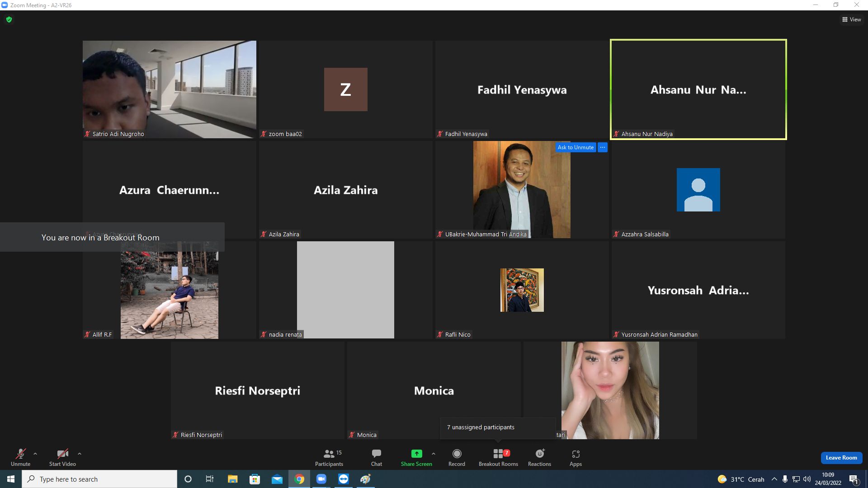868x488 pixels.
Task: Select the zoom baa02 participant tile
Action: pos(346,89)
